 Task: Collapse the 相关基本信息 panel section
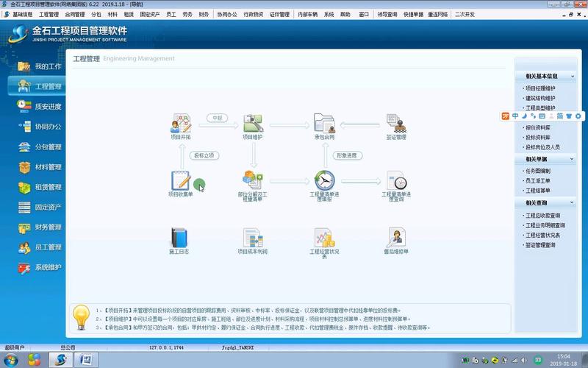pos(573,77)
